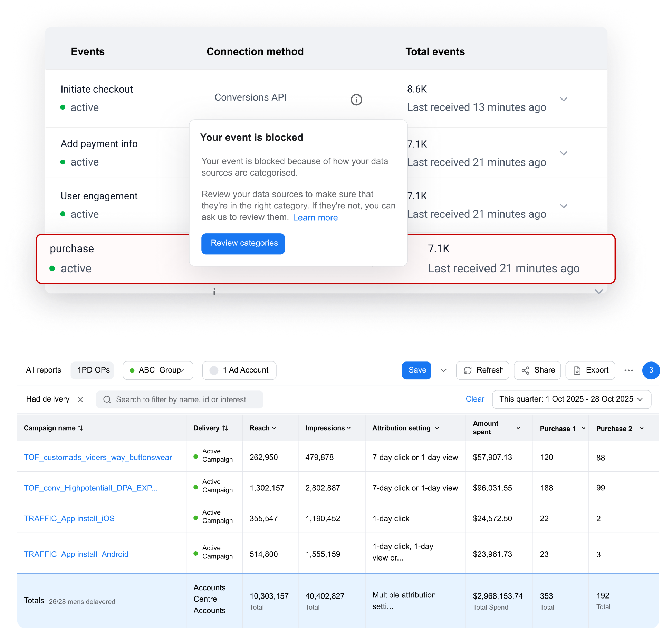
Task: Sort by the Delivery column arrows
Action: 225,428
